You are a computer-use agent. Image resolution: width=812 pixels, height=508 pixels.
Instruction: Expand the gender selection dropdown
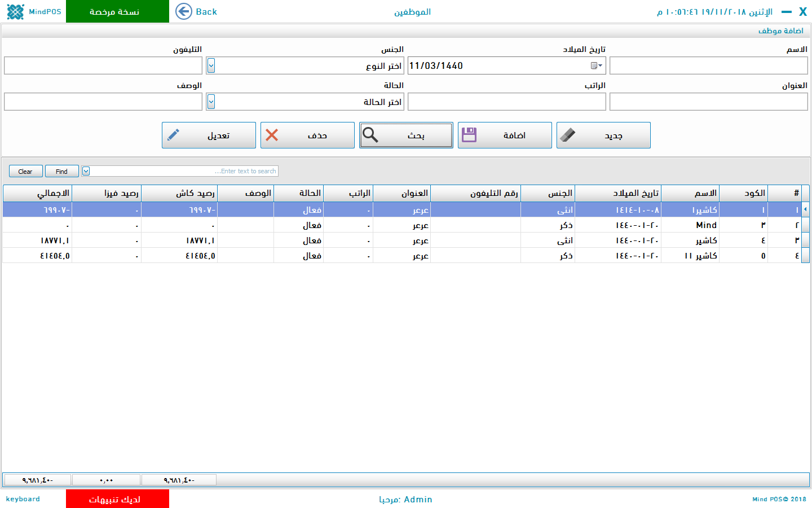coord(211,65)
